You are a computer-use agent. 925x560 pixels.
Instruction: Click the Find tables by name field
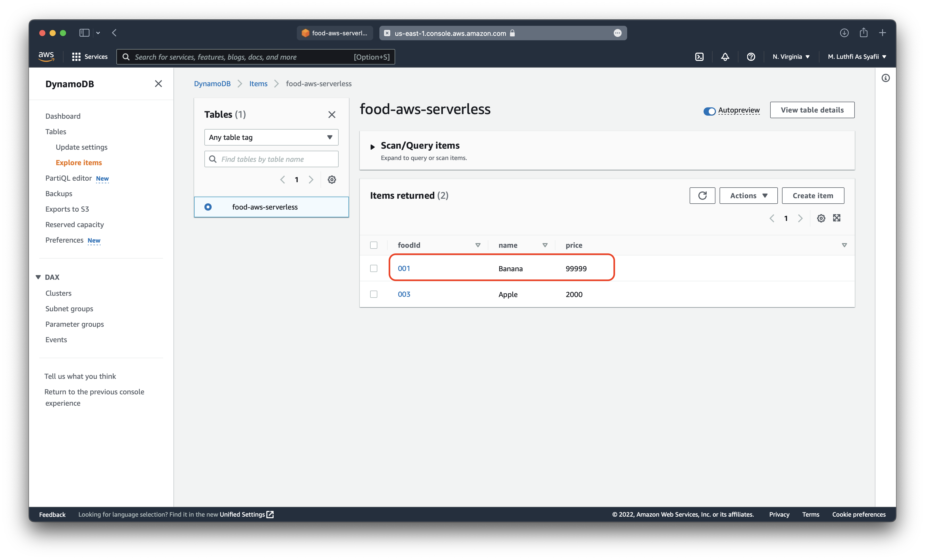pyautogui.click(x=271, y=159)
